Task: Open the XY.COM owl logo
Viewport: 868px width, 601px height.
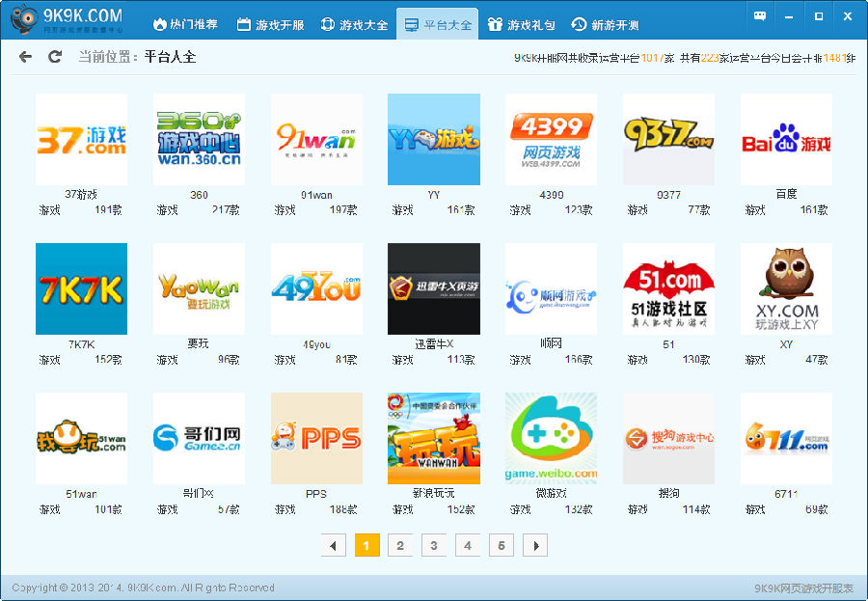Action: tap(786, 288)
